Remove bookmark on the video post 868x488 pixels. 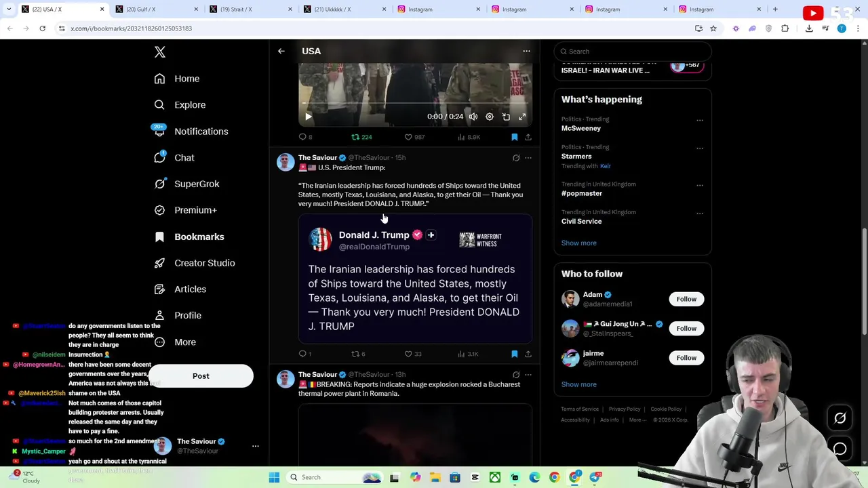coord(514,137)
